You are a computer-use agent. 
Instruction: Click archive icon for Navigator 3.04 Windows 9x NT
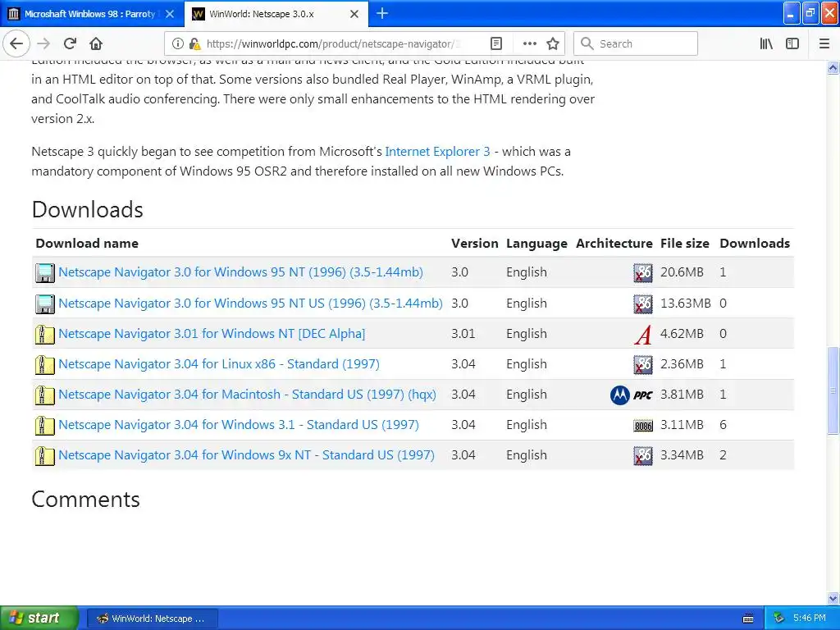45,456
